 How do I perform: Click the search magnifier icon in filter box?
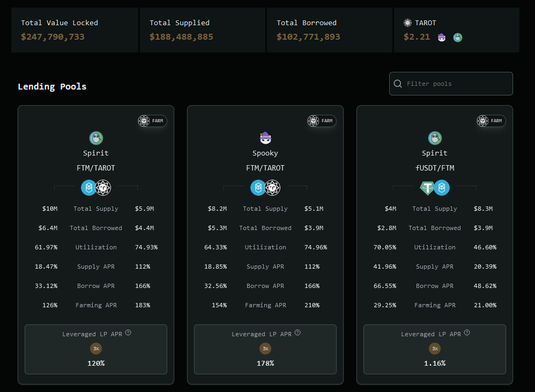pyautogui.click(x=398, y=84)
